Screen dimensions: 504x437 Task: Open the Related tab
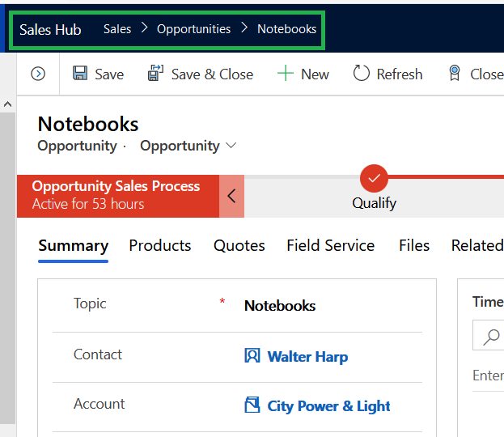477,246
